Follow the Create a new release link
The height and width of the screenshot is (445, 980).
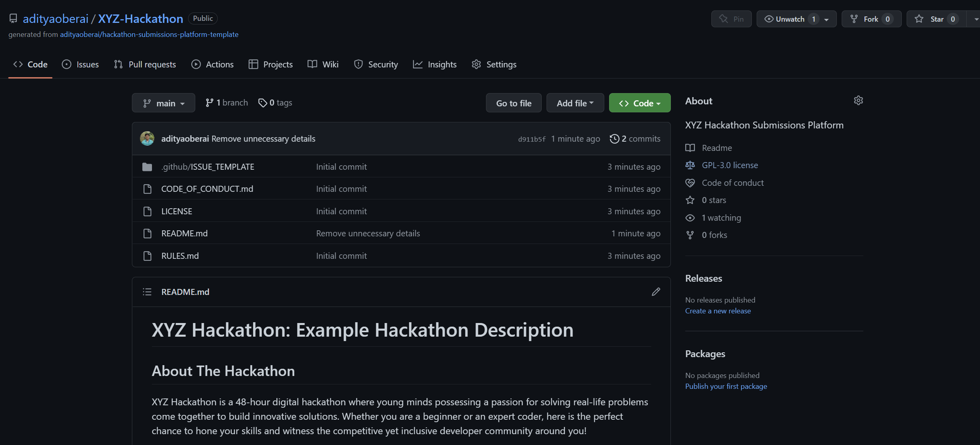tap(718, 311)
